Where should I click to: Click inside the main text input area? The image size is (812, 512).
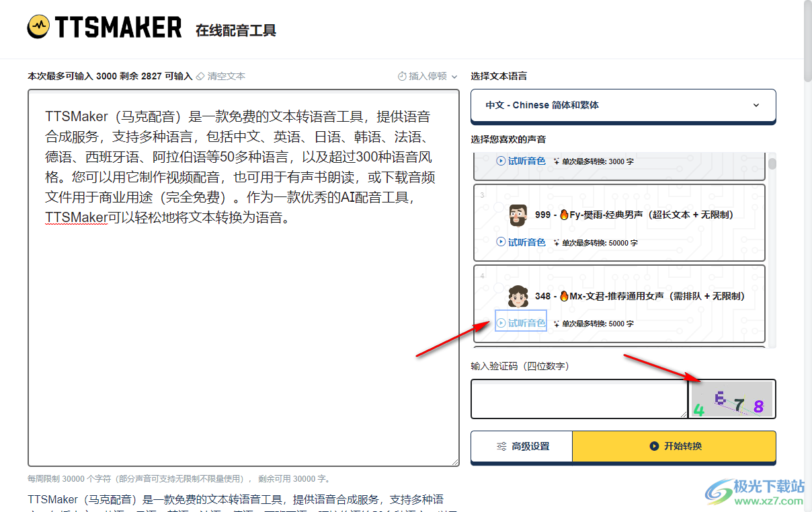click(243, 278)
